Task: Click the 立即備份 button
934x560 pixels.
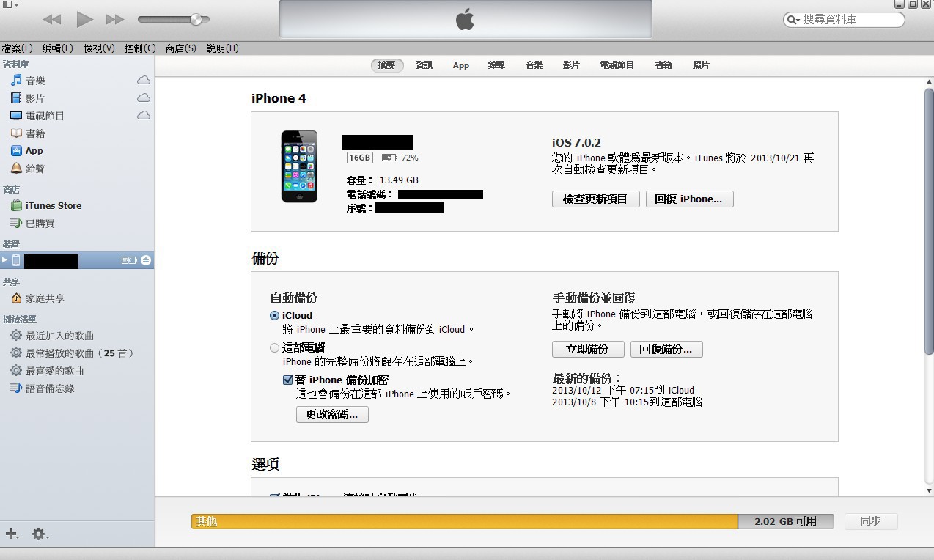Action: click(x=588, y=349)
